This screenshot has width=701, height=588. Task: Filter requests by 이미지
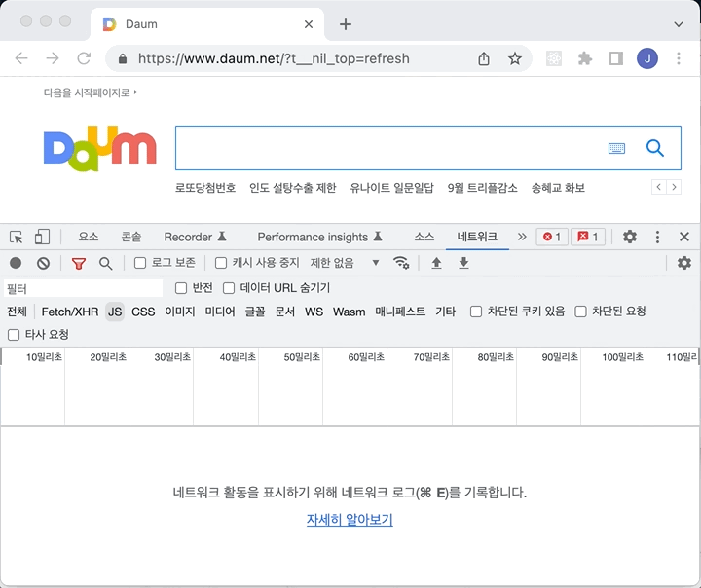pyautogui.click(x=180, y=312)
